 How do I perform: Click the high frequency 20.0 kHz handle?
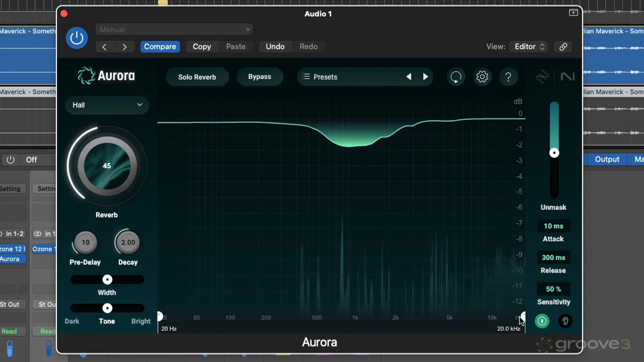pyautogui.click(x=523, y=316)
